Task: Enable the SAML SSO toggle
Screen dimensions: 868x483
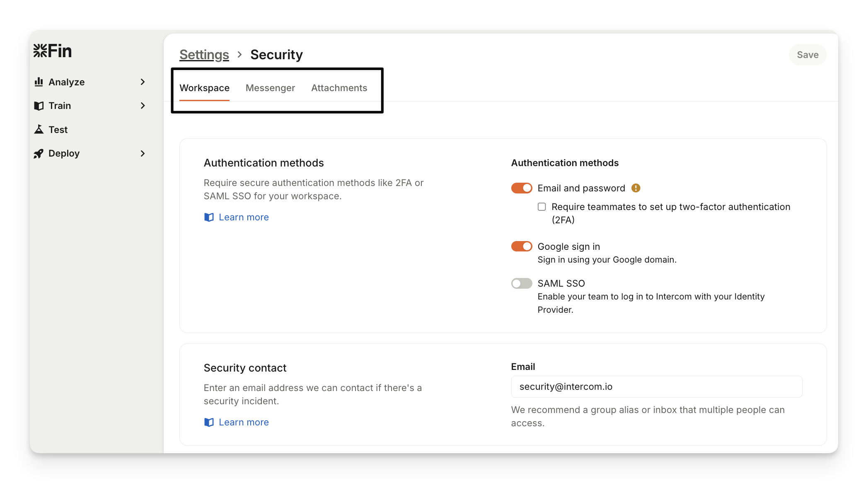Action: click(522, 283)
